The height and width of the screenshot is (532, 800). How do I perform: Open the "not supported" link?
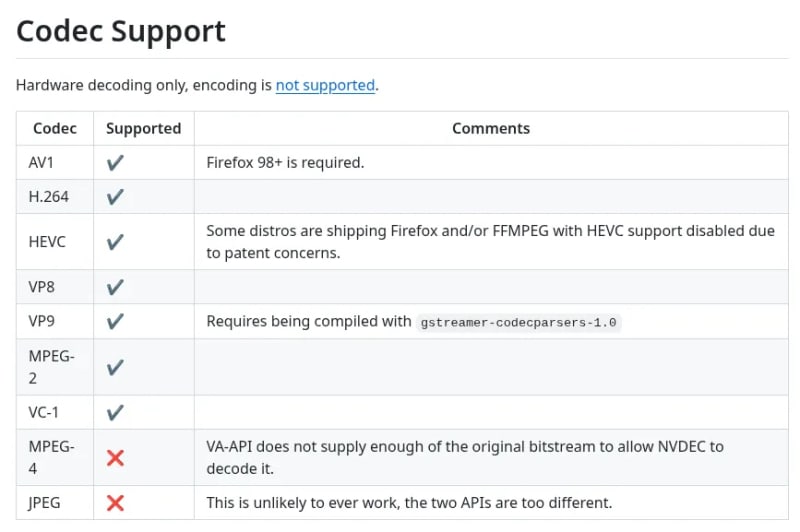pyautogui.click(x=325, y=85)
